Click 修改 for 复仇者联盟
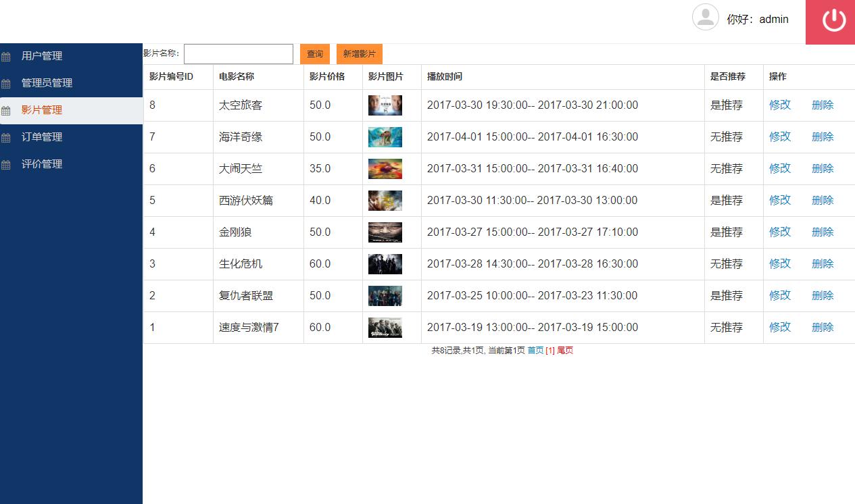Screen dimensions: 855x504 coord(780,295)
